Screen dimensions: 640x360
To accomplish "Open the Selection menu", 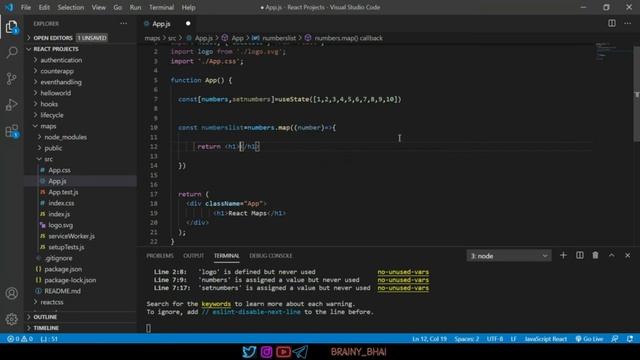I will pyautogui.click(x=71, y=7).
